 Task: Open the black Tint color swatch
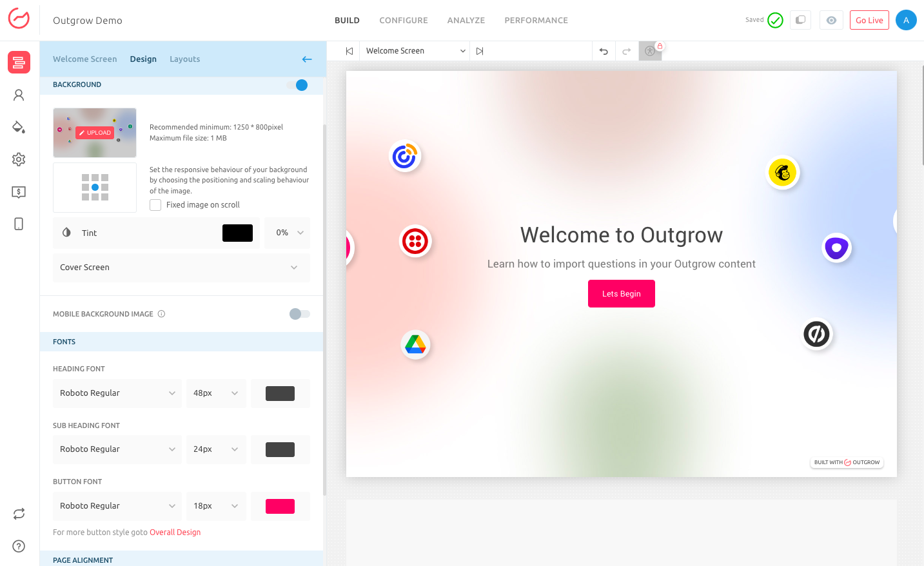tap(237, 233)
